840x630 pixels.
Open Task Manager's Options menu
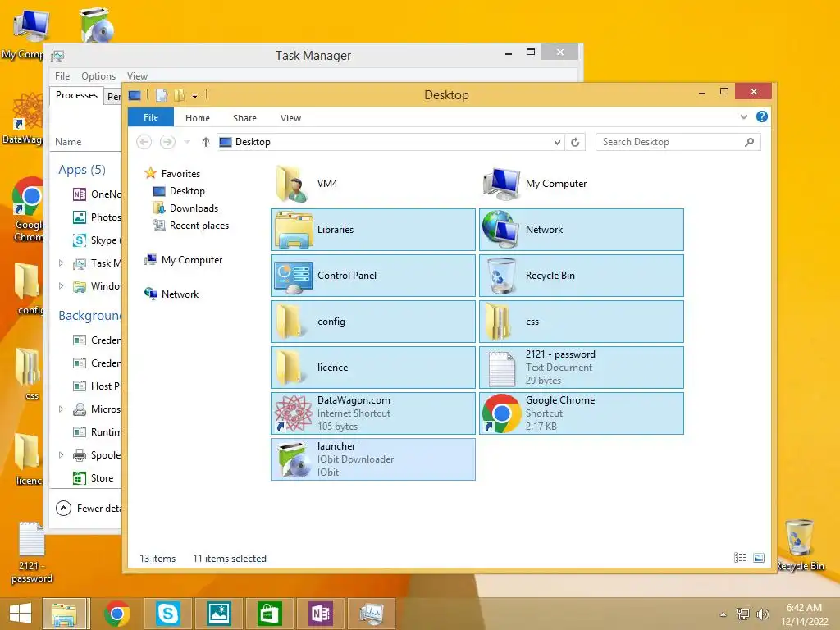click(x=98, y=76)
